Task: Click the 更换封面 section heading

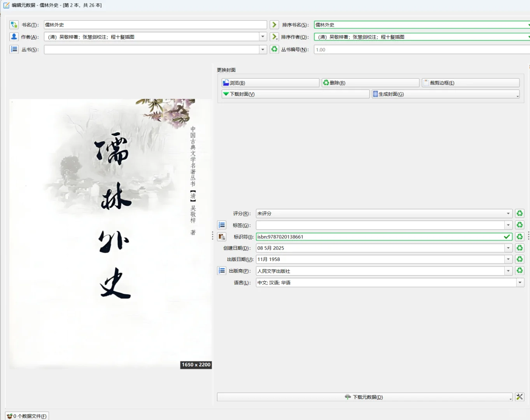Action: click(x=226, y=70)
